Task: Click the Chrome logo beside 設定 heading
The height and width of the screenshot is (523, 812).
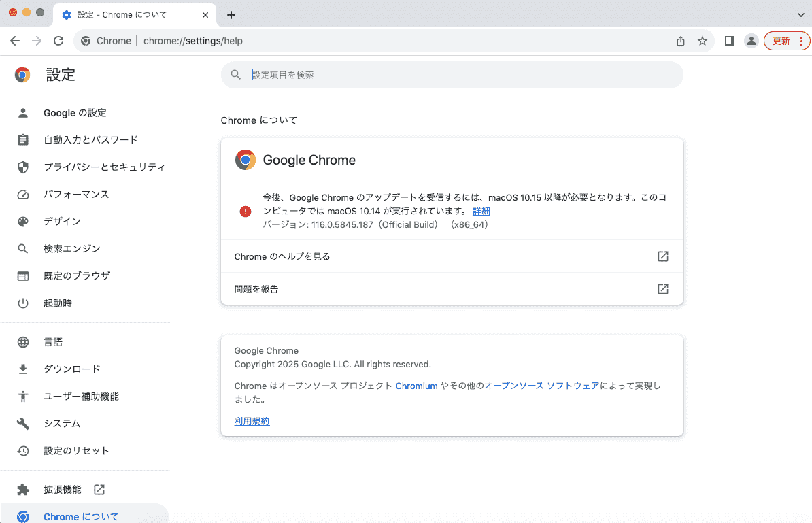Action: pyautogui.click(x=22, y=75)
